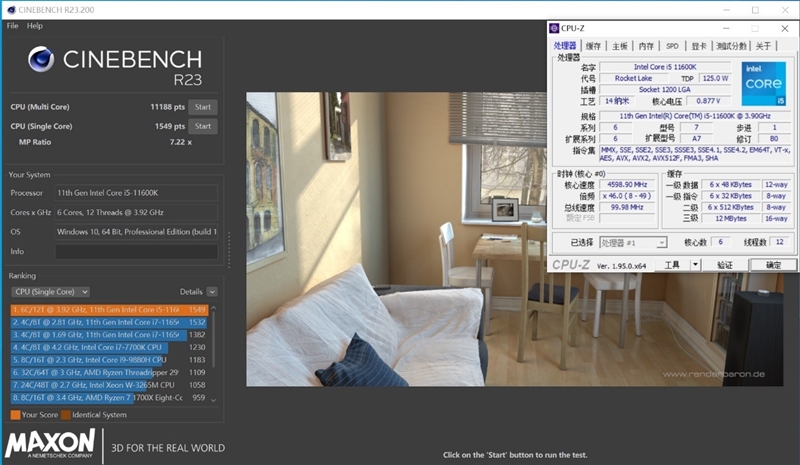Click the 验证 button in CPU-Z
This screenshot has height=465, width=800.
pyautogui.click(x=724, y=265)
